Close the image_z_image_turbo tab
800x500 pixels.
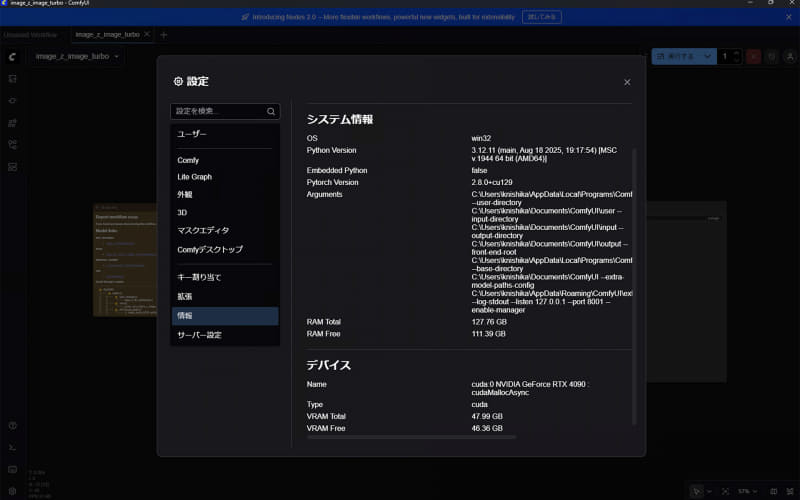coord(147,34)
